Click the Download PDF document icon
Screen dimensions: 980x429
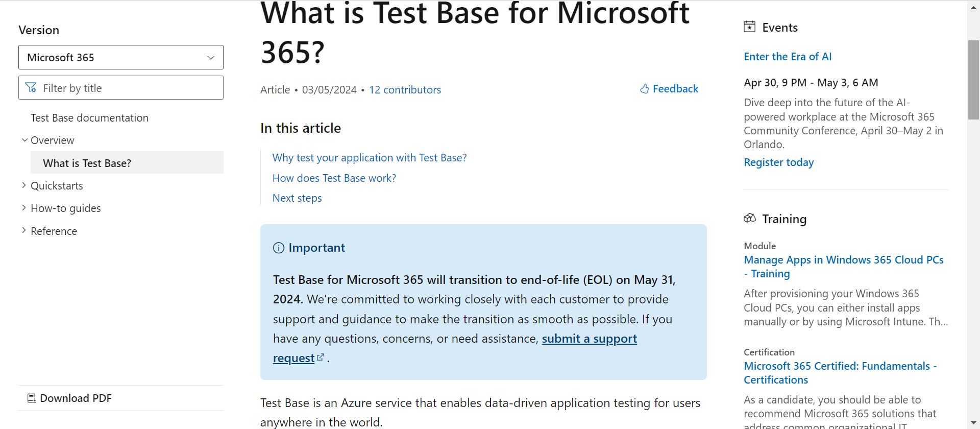[x=32, y=398]
